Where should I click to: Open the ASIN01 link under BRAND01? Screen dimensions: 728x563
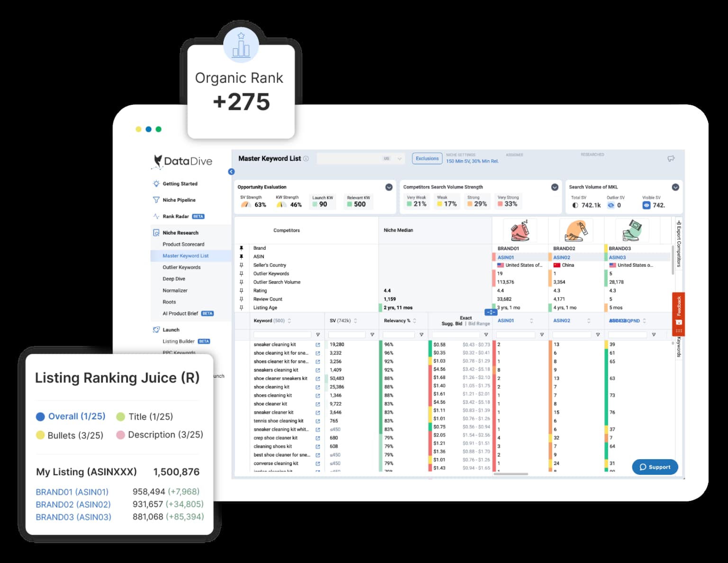506,257
